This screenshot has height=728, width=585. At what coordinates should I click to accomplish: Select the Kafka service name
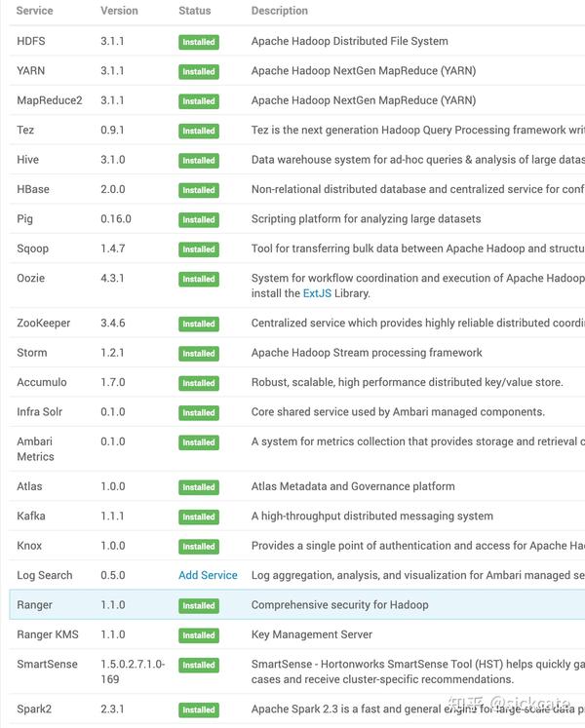point(31,517)
